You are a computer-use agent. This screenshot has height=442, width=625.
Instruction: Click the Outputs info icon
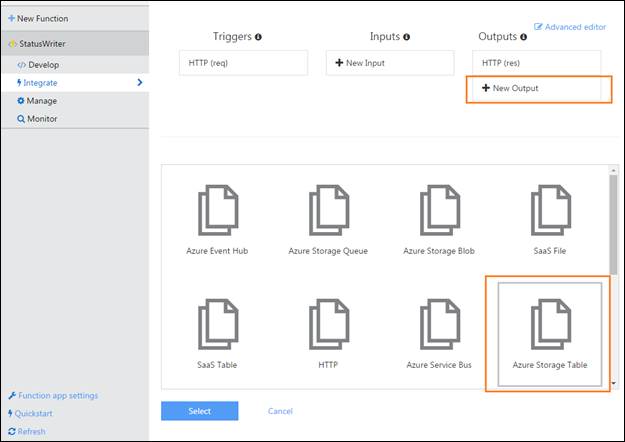[x=525, y=37]
